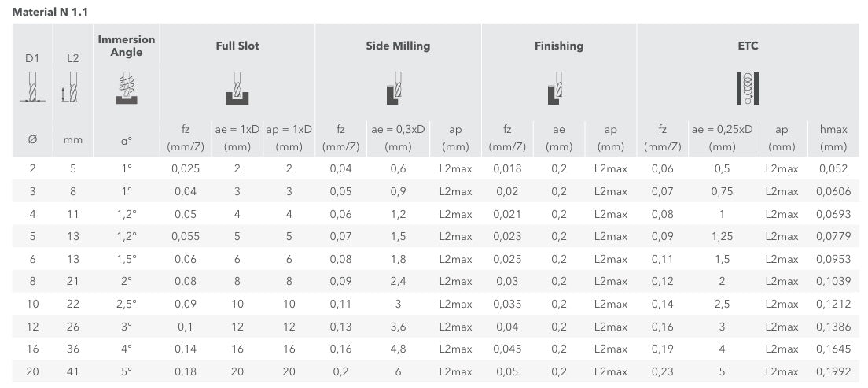The image size is (868, 388).
Task: Select Side Milling ae value 4,8
Action: point(398,349)
